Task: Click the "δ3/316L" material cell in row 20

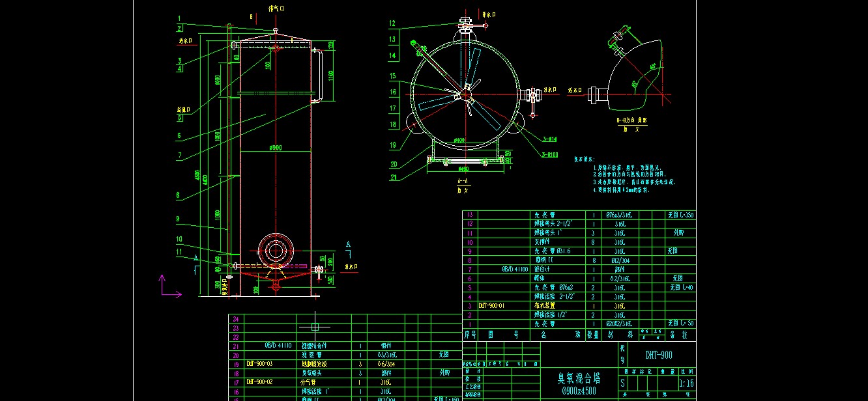Action: pos(388,355)
